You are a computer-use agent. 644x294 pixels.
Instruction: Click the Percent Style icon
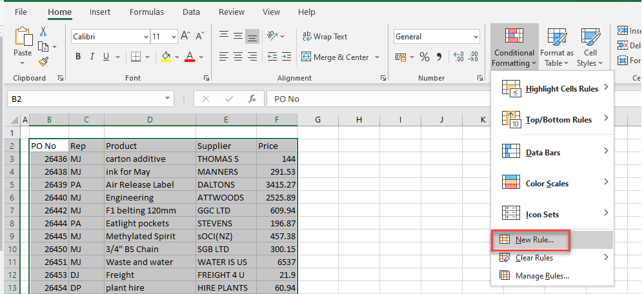(x=425, y=57)
